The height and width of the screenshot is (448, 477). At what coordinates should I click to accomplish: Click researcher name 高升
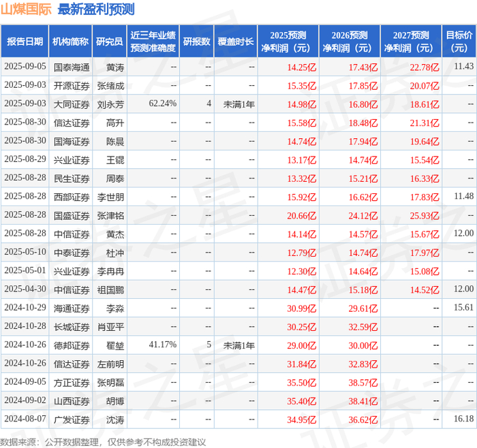[x=115, y=123]
